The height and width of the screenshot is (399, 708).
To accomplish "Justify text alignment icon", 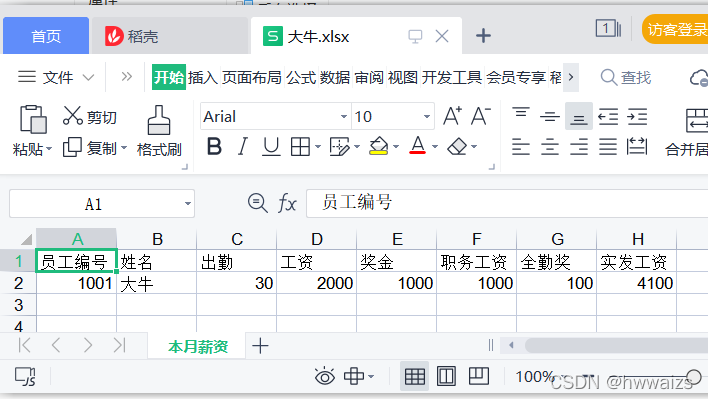I will [608, 147].
